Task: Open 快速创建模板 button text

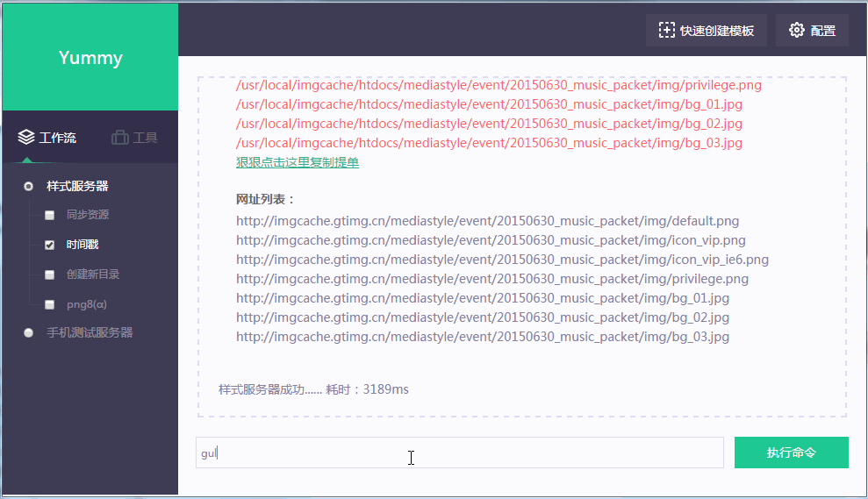Action: [x=717, y=31]
